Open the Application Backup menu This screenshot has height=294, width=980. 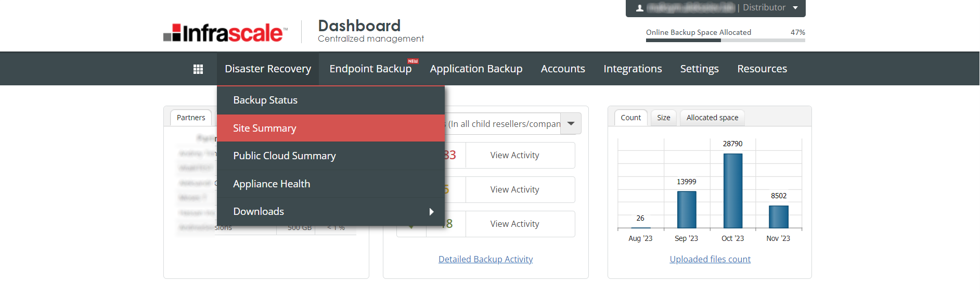click(476, 69)
